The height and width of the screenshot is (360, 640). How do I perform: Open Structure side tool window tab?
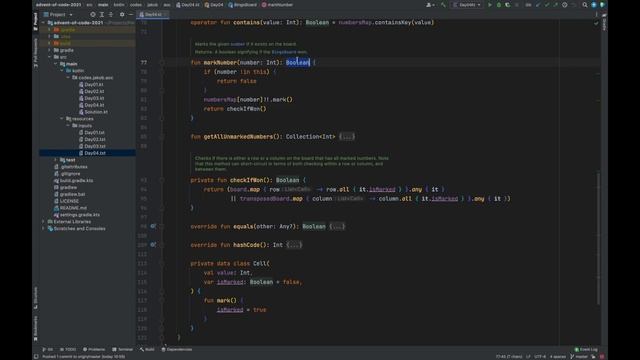[x=36, y=298]
